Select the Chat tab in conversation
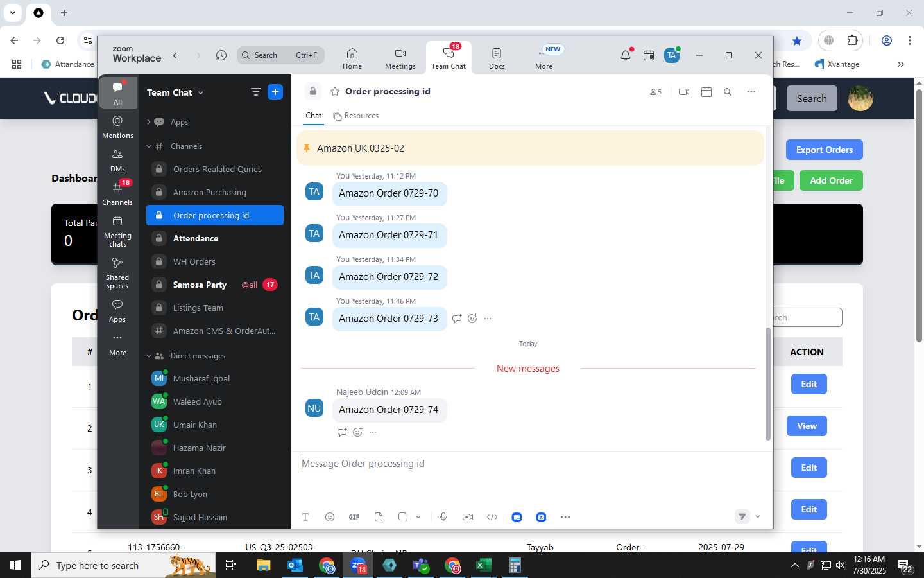The image size is (924, 578). [313, 116]
